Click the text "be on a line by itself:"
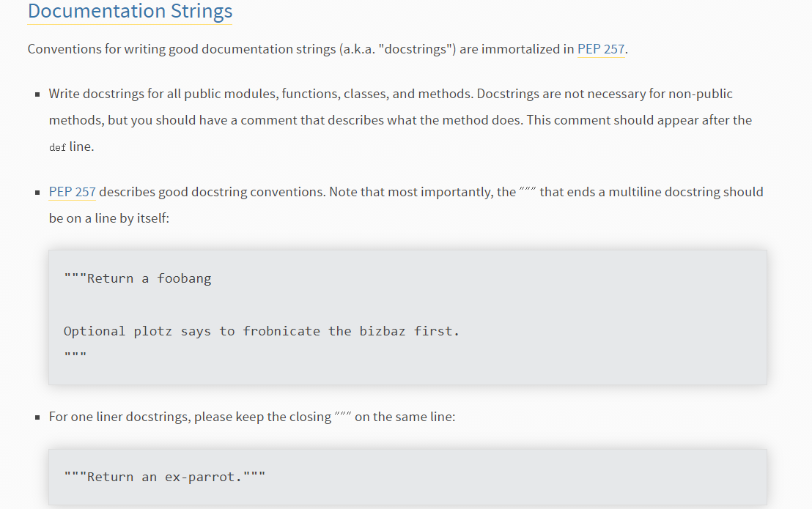 click(108, 218)
